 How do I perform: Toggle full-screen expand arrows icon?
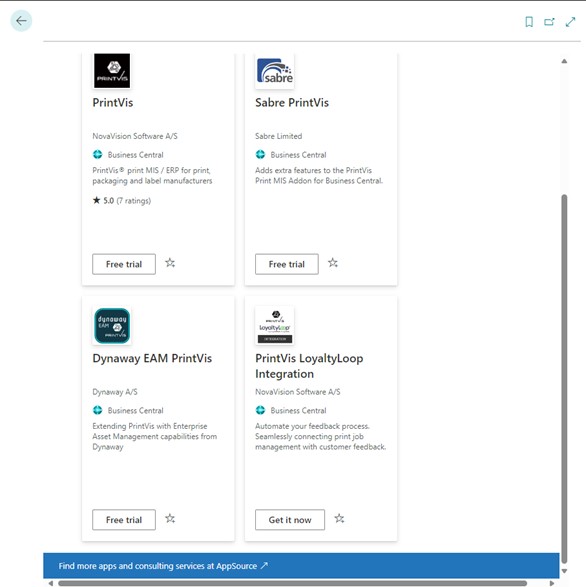point(570,22)
